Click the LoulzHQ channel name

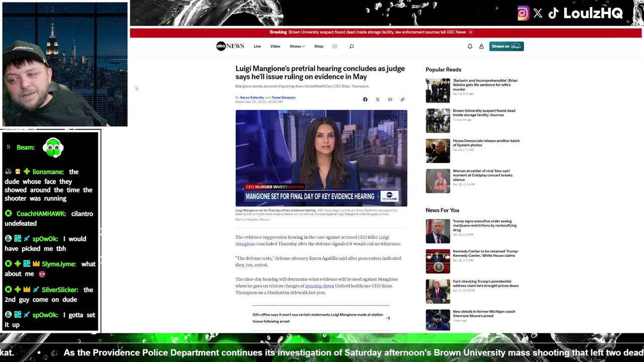click(x=593, y=14)
